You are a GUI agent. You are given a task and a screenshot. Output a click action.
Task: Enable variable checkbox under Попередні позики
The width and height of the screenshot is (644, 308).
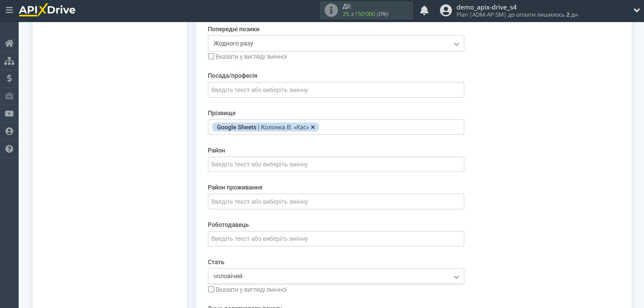[211, 57]
